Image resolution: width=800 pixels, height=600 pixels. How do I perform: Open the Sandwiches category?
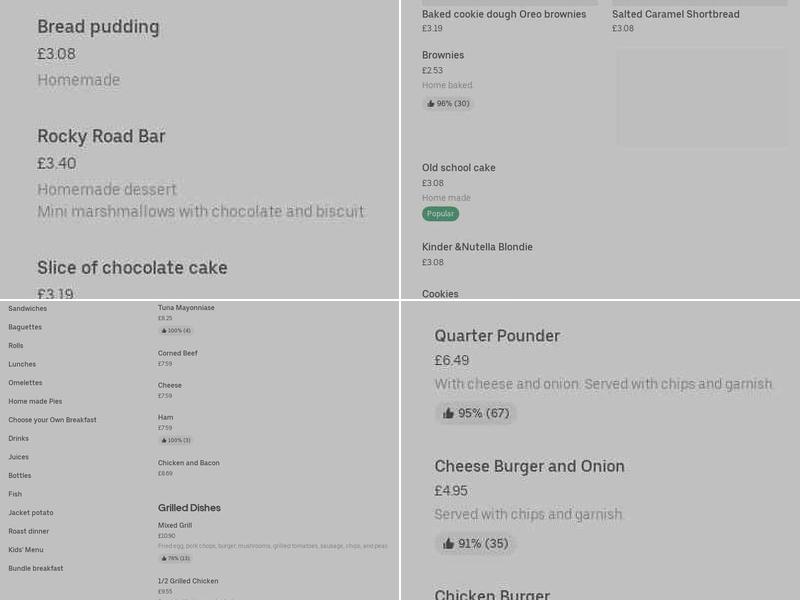click(x=28, y=308)
